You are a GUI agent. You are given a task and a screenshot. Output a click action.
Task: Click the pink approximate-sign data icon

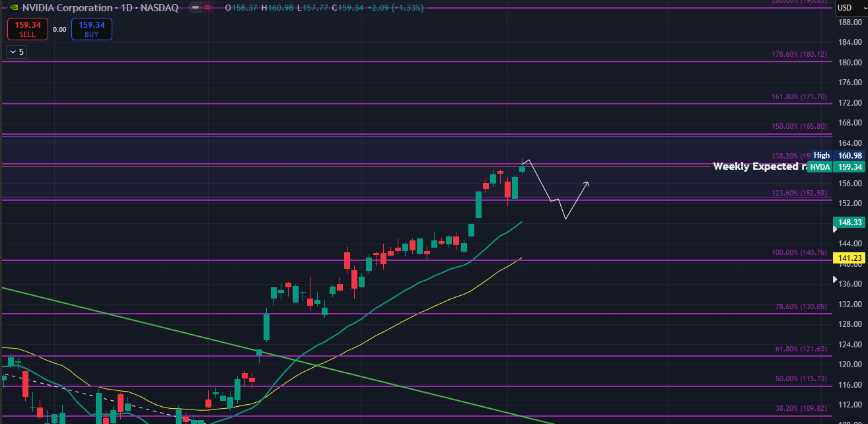(209, 8)
